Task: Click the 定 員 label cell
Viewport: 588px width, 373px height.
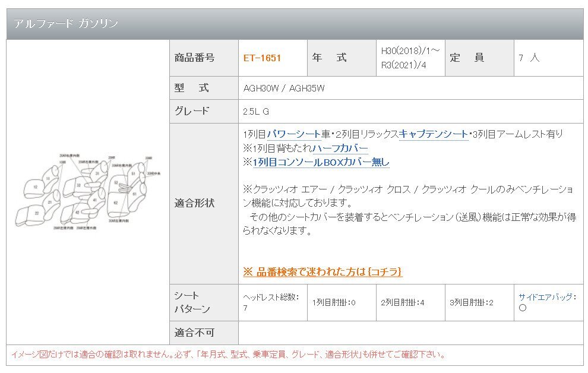Action: pyautogui.click(x=479, y=58)
